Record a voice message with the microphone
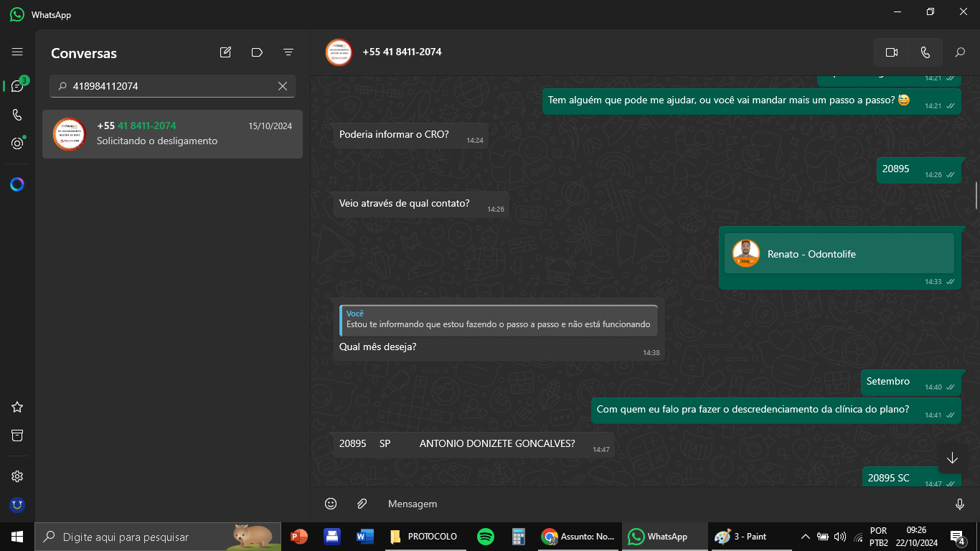 [960, 504]
